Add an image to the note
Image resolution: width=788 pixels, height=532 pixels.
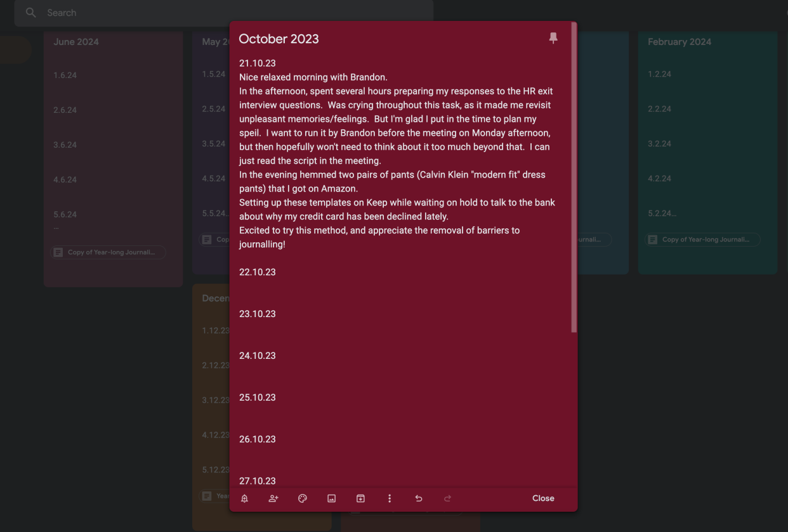331,498
